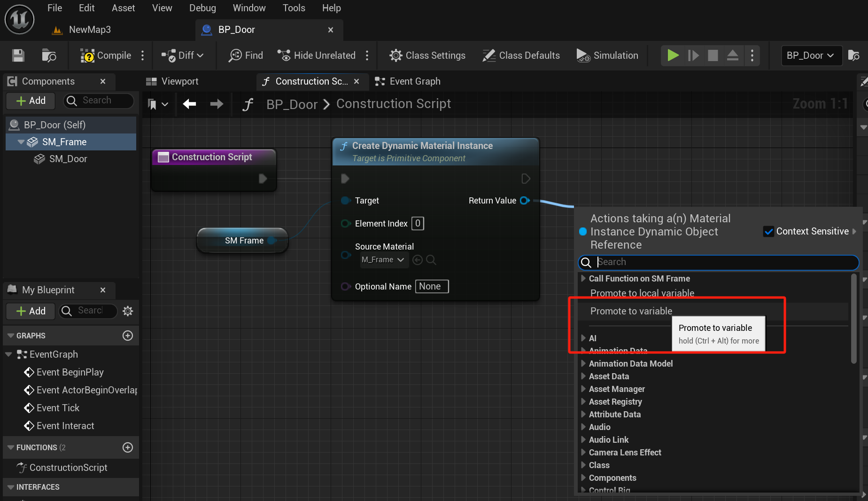The width and height of the screenshot is (868, 501).
Task: Open the bookmarks dropdown in graph
Action: pyautogui.click(x=158, y=104)
